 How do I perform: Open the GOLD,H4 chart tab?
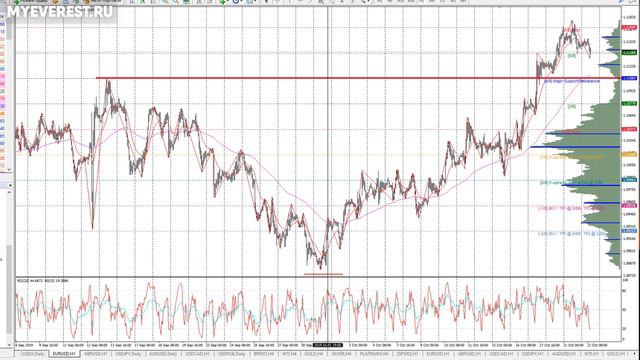[x=313, y=353]
